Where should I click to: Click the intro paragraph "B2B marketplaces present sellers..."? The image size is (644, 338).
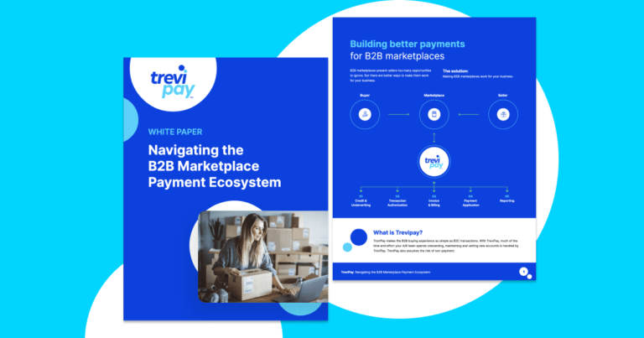[x=390, y=75]
